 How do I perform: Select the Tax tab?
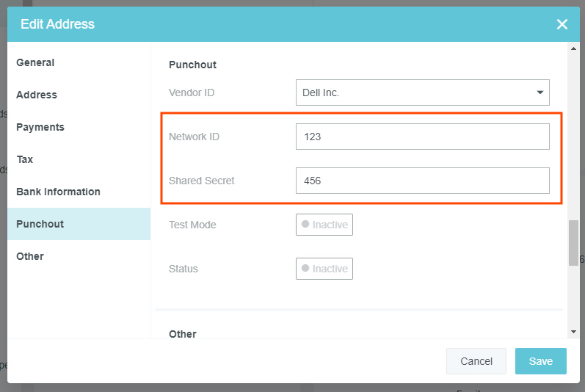(25, 159)
